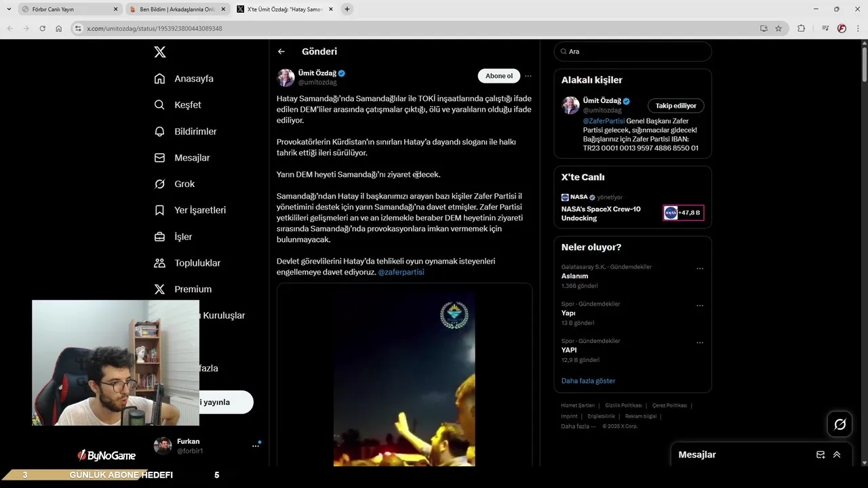Screen dimensions: 868x488
Task: Click the address bar URL
Action: [155, 28]
